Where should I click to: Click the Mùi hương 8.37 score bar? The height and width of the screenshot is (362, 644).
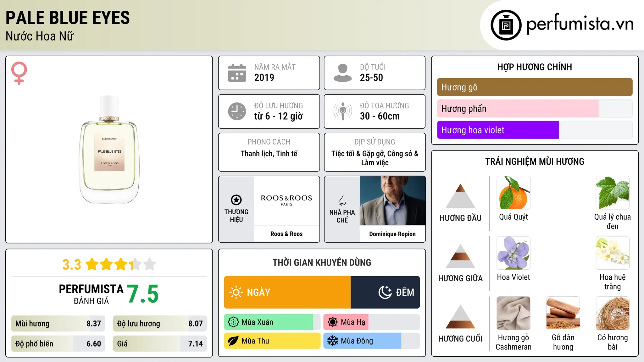[x=58, y=324]
